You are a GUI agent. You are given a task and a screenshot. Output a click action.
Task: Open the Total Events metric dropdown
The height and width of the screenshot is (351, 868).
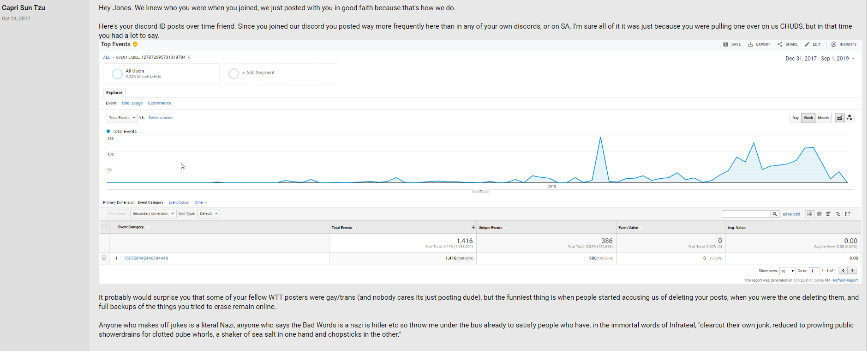[122, 118]
